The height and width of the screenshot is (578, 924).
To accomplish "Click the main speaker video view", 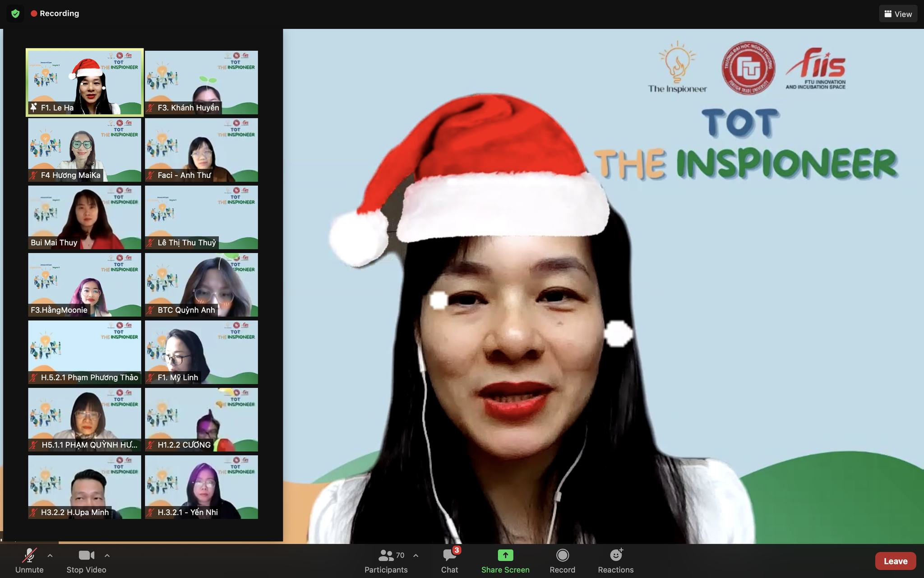I will click(x=603, y=286).
